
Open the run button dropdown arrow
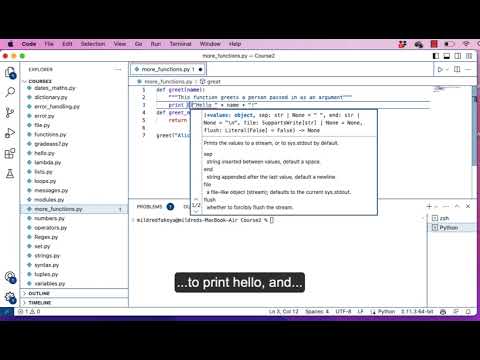(x=447, y=69)
